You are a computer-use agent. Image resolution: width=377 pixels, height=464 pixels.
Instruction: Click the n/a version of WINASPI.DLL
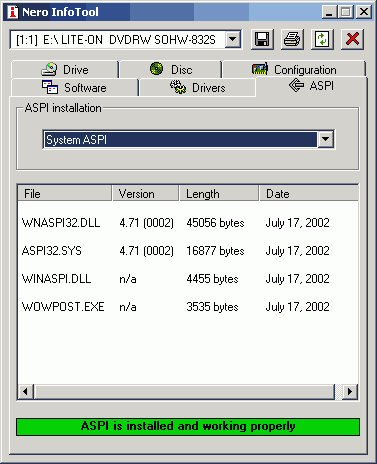[x=128, y=279]
